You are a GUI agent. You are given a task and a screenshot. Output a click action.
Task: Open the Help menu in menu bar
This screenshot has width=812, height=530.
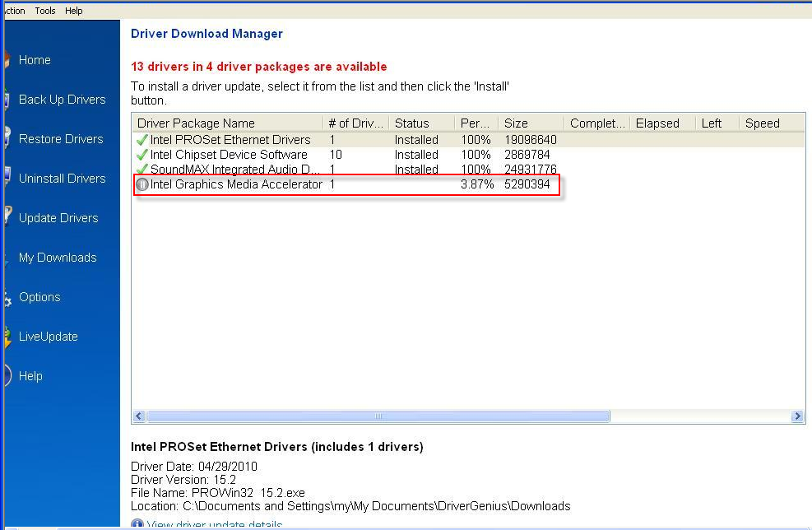[73, 11]
